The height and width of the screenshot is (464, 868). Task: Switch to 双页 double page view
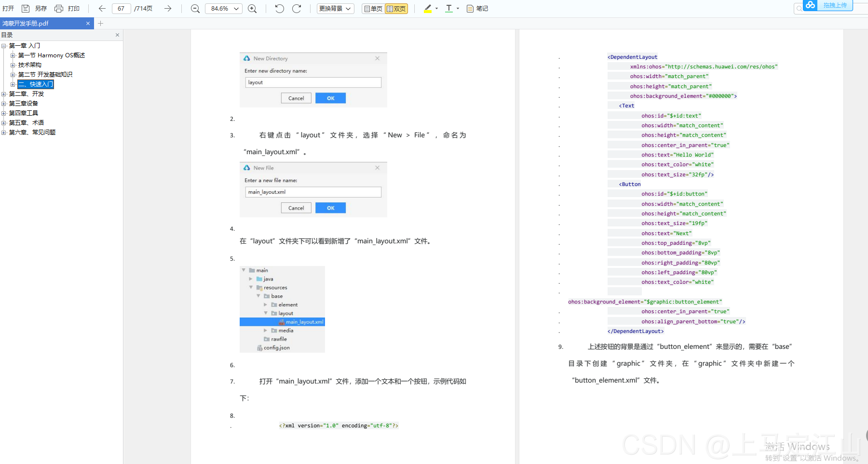[396, 9]
